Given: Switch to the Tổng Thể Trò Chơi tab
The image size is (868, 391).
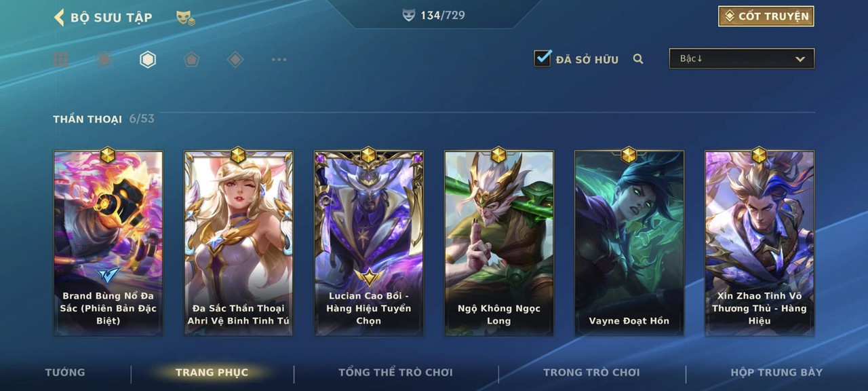Looking at the screenshot, I should (x=395, y=372).
